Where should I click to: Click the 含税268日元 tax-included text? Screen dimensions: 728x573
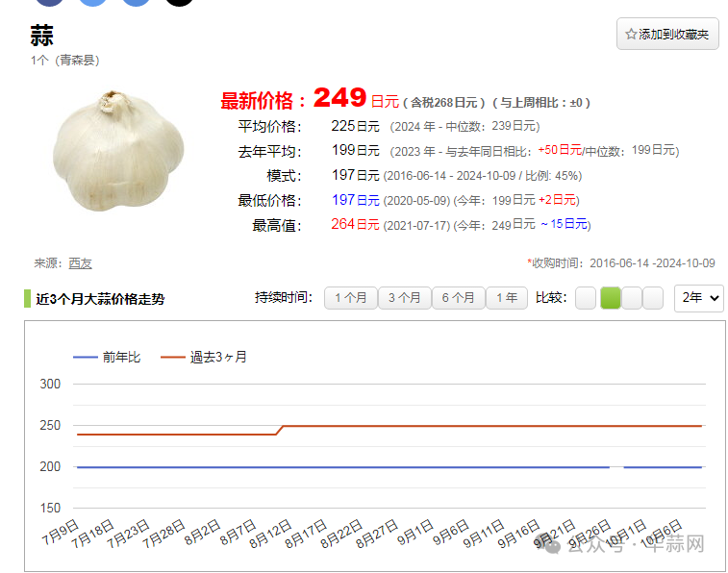coord(444,103)
